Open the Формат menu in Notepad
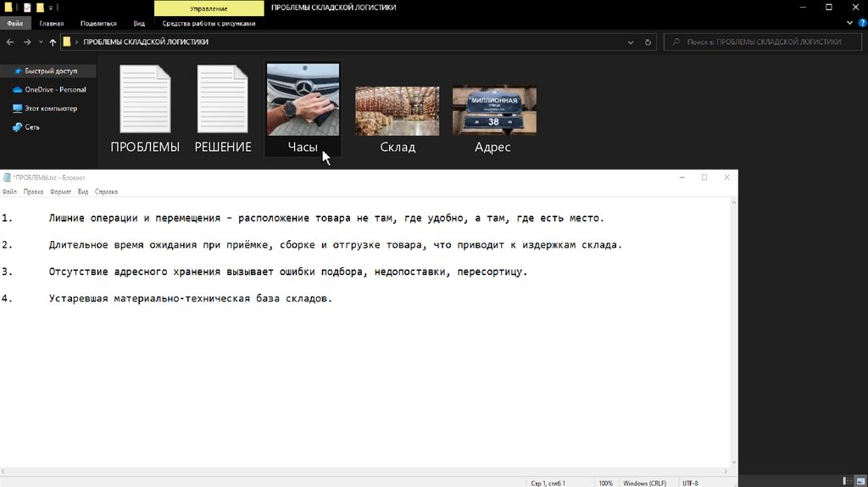This screenshot has width=868, height=487. tap(60, 192)
